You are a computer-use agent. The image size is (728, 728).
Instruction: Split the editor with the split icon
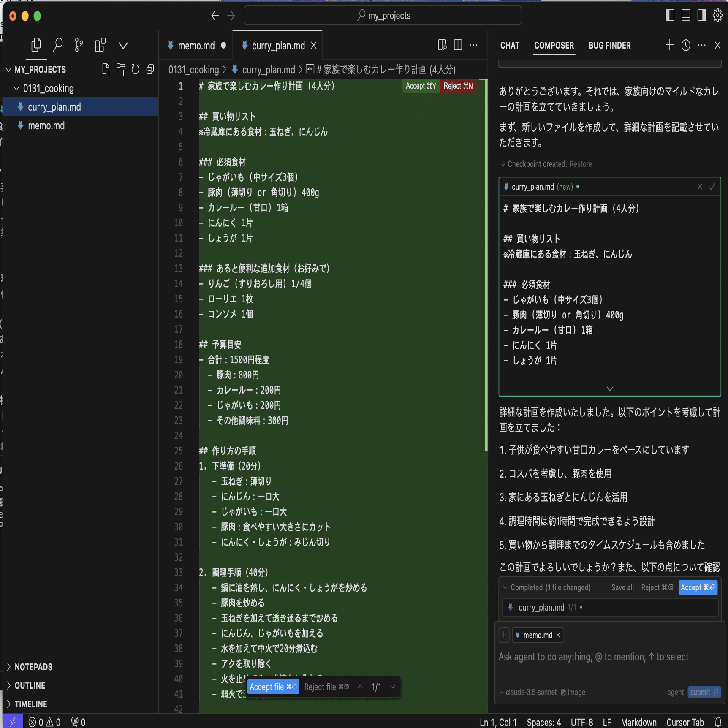pyautogui.click(x=457, y=45)
